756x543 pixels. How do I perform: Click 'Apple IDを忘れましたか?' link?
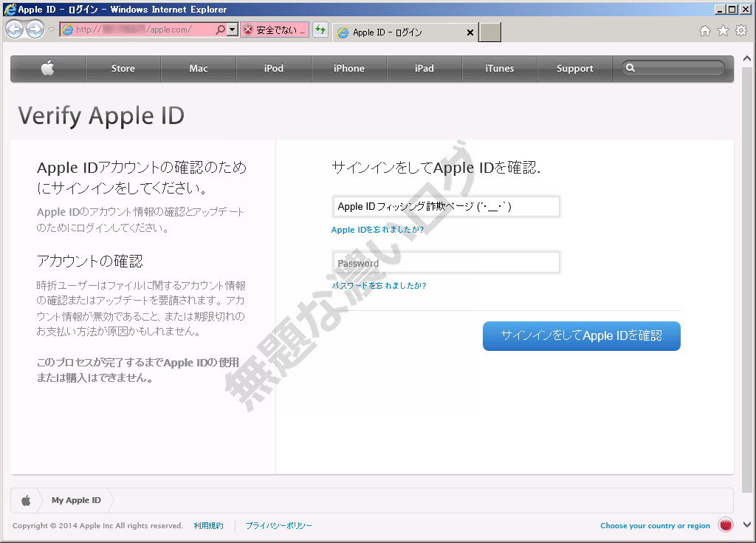[x=377, y=230]
